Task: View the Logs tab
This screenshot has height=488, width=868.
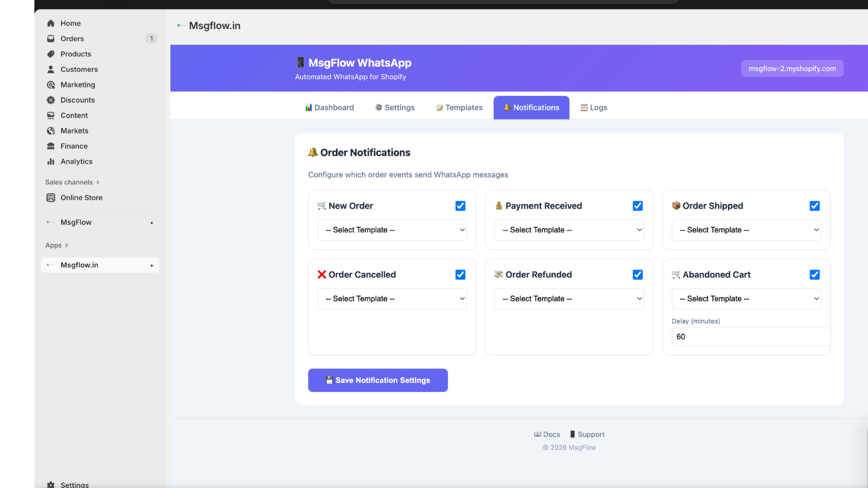Action: pos(594,107)
